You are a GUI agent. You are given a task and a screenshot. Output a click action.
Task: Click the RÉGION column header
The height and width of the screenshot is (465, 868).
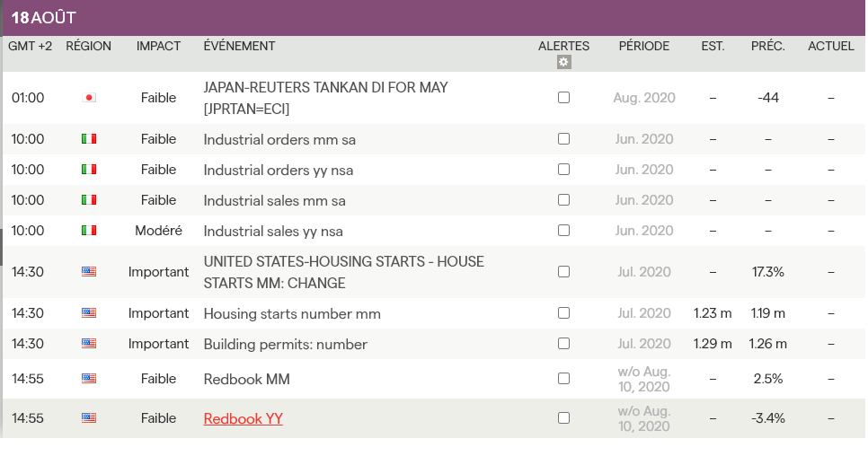[88, 46]
